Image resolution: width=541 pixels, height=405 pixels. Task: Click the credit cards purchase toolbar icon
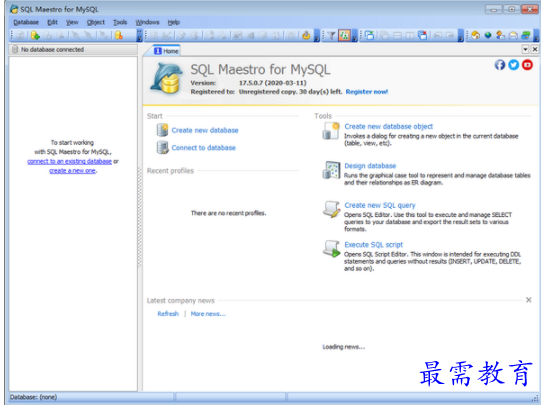tap(526, 35)
